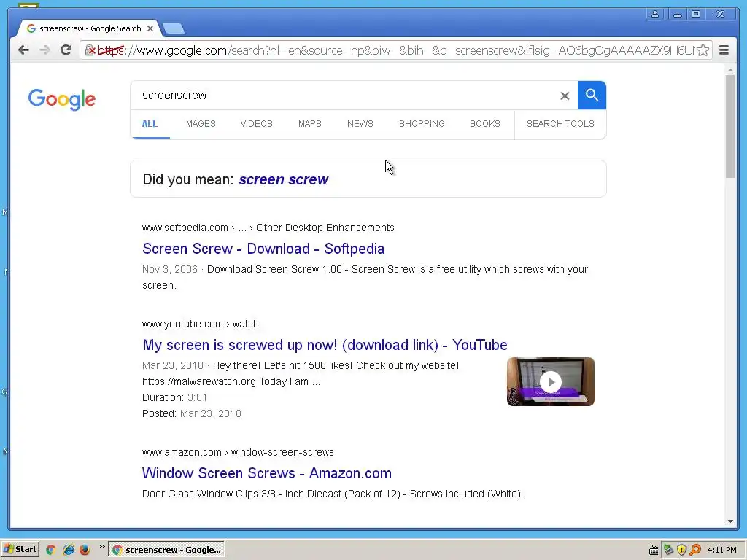The image size is (747, 560).
Task: Click the scrollbar up arrow
Action: [x=730, y=70]
